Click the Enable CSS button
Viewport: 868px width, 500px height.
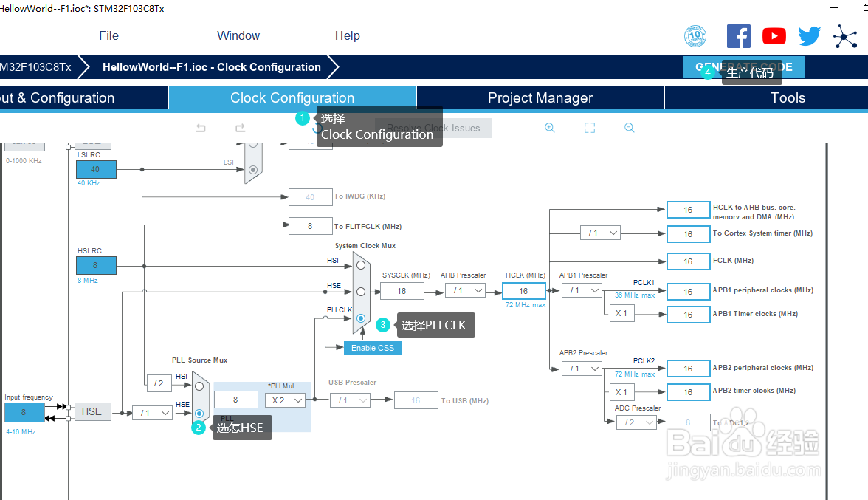(373, 348)
